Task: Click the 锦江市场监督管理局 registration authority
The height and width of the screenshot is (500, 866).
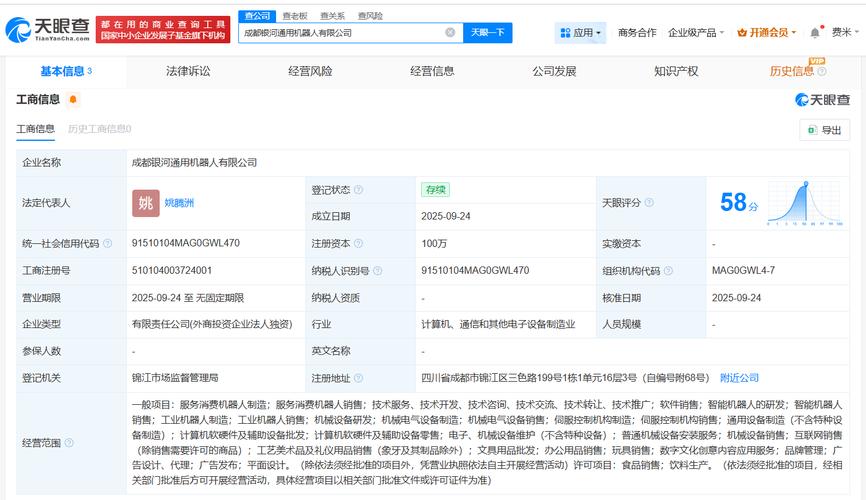Action: (x=175, y=378)
